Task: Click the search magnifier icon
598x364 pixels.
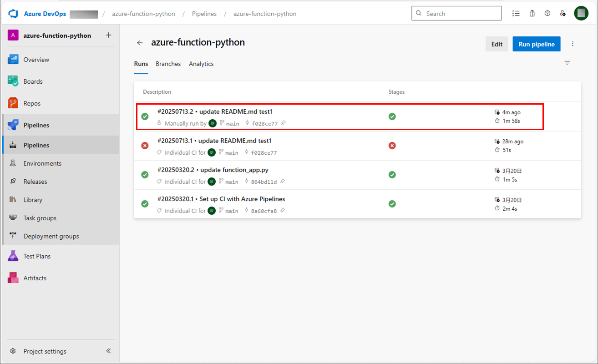Action: tap(419, 14)
